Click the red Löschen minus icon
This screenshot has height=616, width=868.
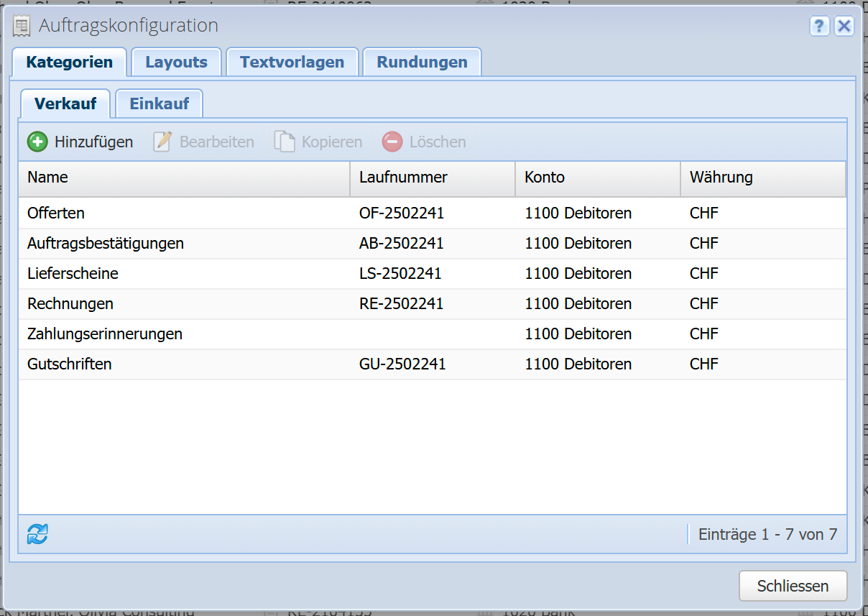coord(392,142)
